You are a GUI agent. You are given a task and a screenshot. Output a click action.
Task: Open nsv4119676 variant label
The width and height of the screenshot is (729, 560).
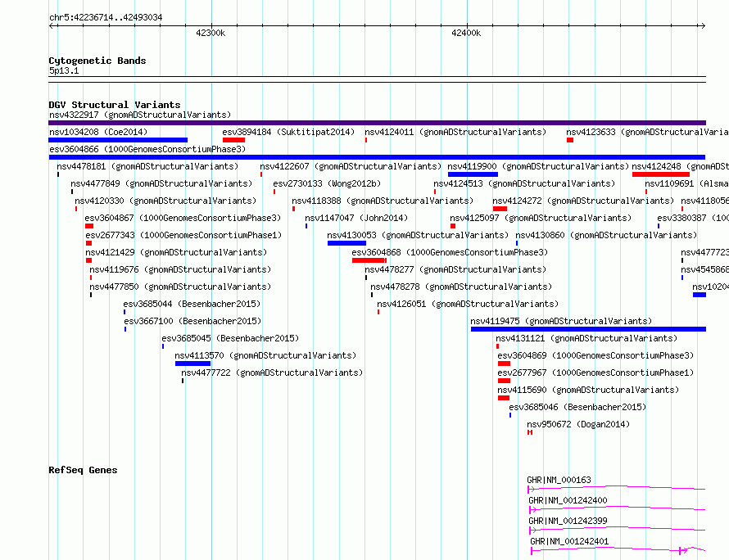(x=180, y=269)
